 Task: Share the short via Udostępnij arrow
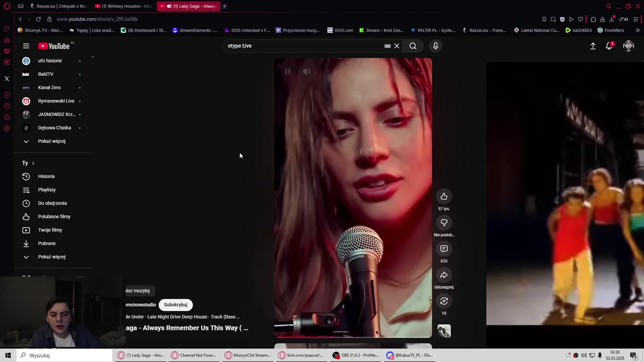444,275
